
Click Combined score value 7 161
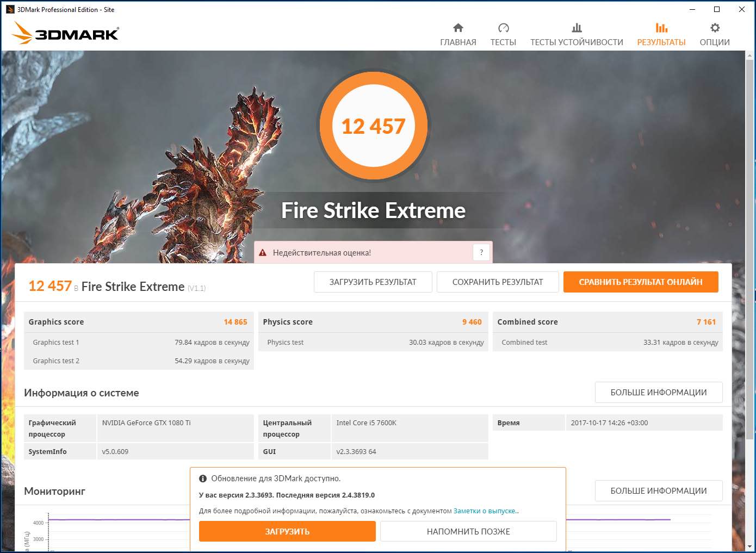click(x=706, y=322)
